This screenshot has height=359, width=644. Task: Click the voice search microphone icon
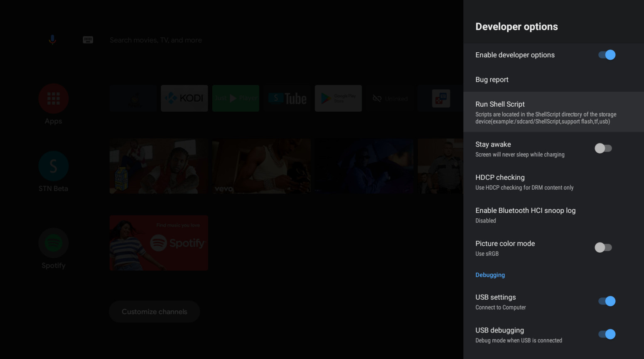(52, 40)
